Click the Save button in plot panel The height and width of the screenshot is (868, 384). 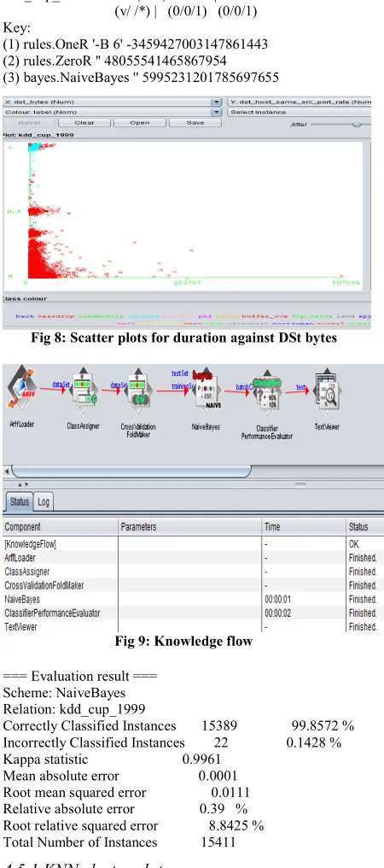click(x=195, y=123)
